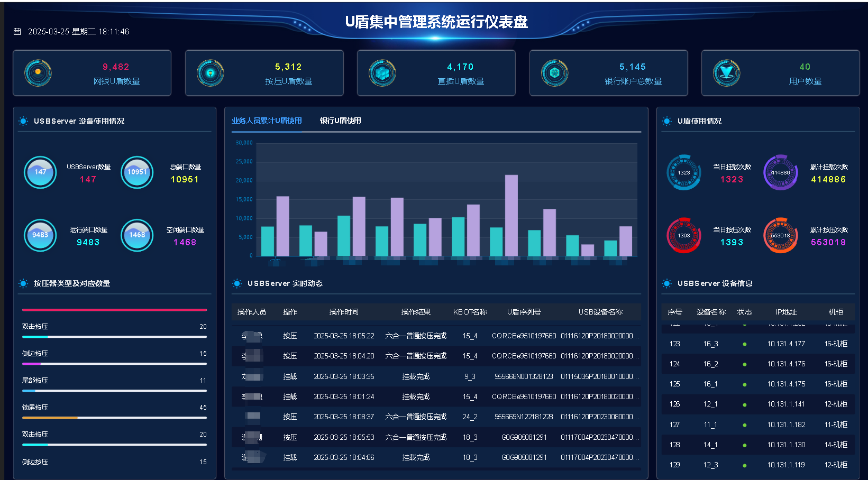Click the 按压U盾数量 card icon
Image resolution: width=868 pixels, height=480 pixels.
pyautogui.click(x=210, y=73)
